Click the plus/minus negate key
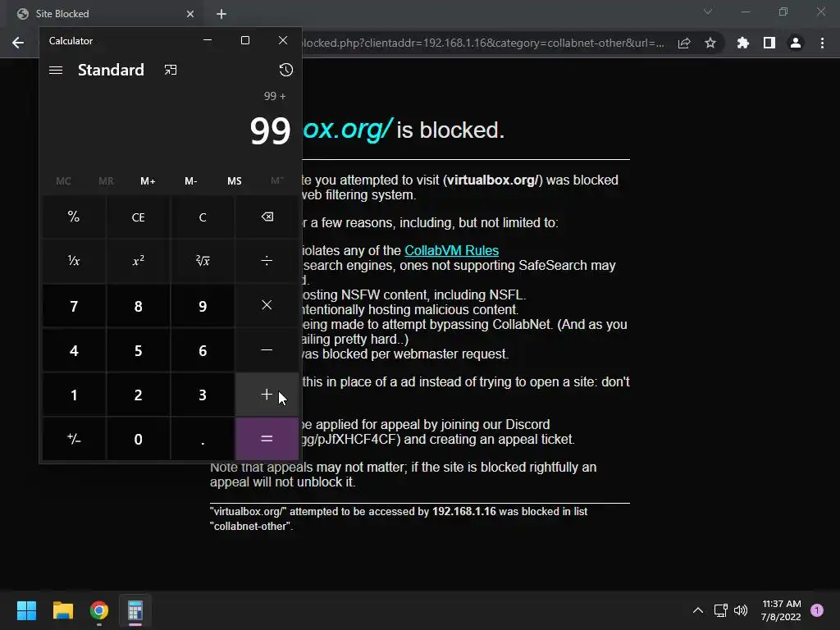The height and width of the screenshot is (630, 840). coord(74,439)
